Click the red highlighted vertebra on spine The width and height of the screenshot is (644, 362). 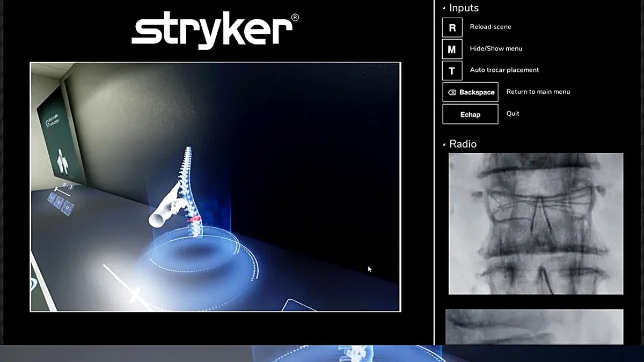click(x=194, y=219)
